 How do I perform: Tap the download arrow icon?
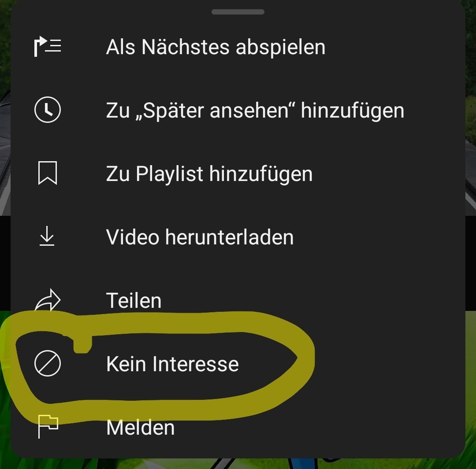47,236
